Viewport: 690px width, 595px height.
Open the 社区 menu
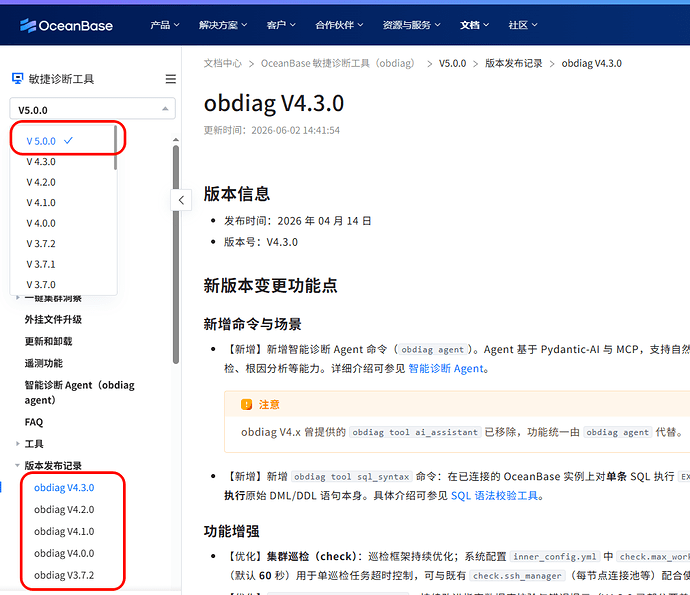(523, 25)
